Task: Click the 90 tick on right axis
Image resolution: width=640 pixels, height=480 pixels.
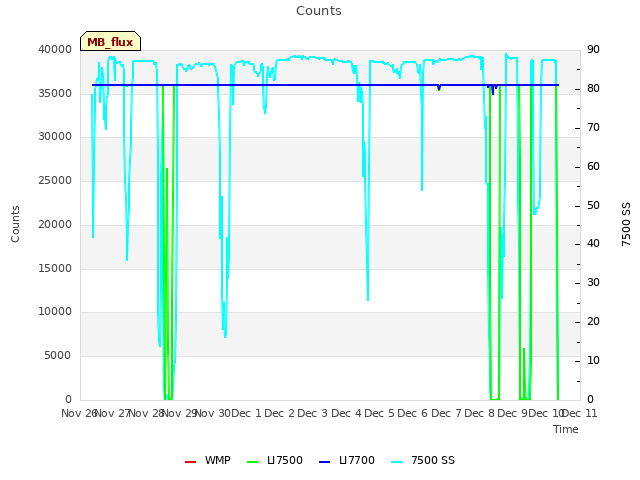Action: tap(593, 49)
